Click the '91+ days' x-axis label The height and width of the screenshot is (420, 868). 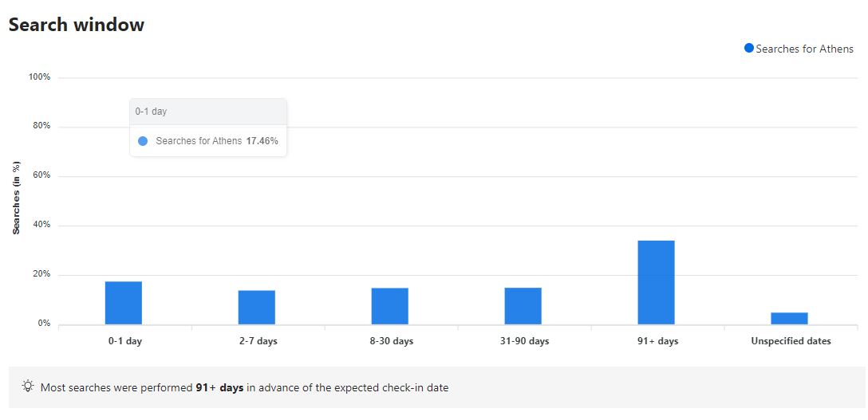click(x=656, y=341)
